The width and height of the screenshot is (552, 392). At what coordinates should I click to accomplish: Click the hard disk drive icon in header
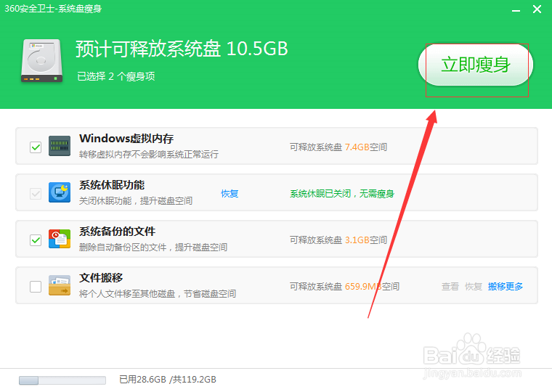pos(41,61)
